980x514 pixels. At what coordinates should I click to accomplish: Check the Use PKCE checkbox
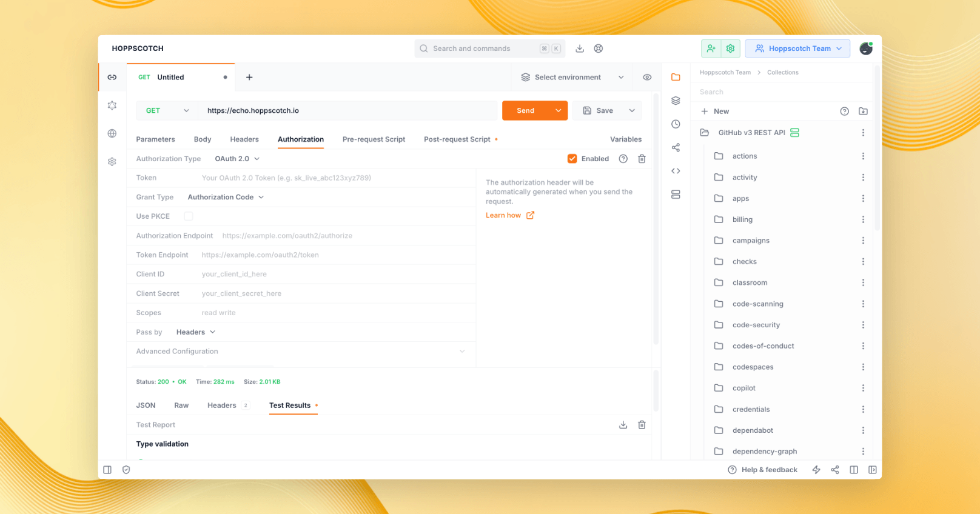click(x=189, y=216)
